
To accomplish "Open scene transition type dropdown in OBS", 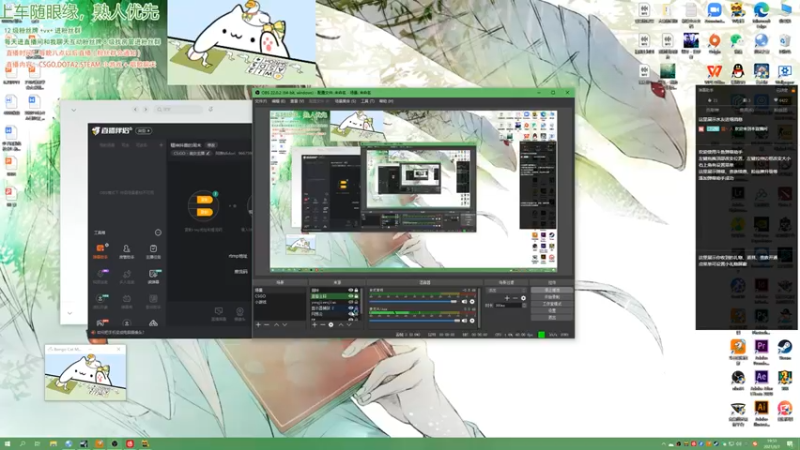I will click(507, 290).
